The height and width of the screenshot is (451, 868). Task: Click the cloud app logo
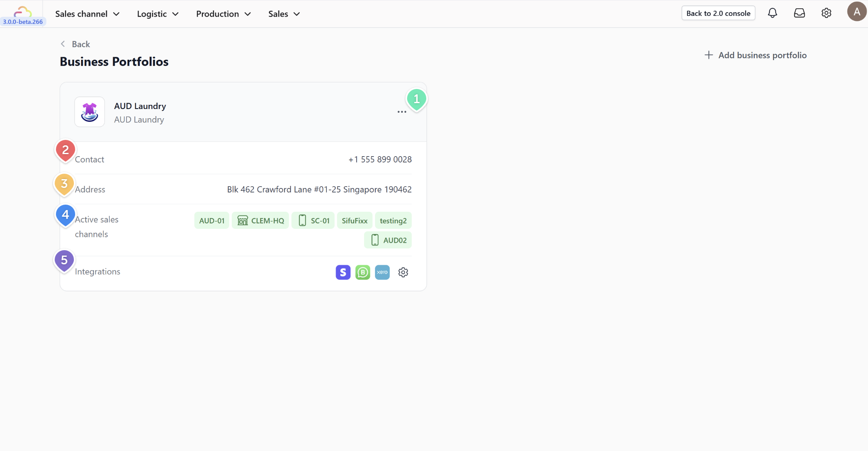pyautogui.click(x=23, y=12)
